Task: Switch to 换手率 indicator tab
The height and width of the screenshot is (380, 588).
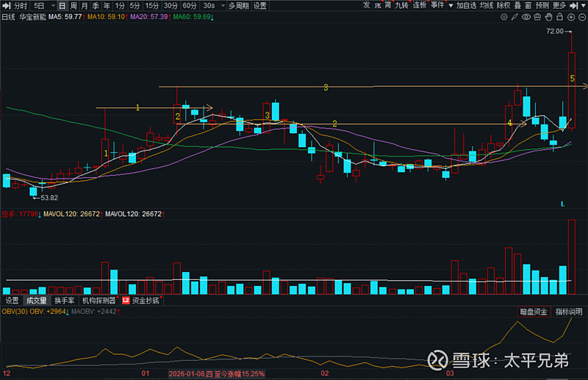Action: click(x=65, y=301)
